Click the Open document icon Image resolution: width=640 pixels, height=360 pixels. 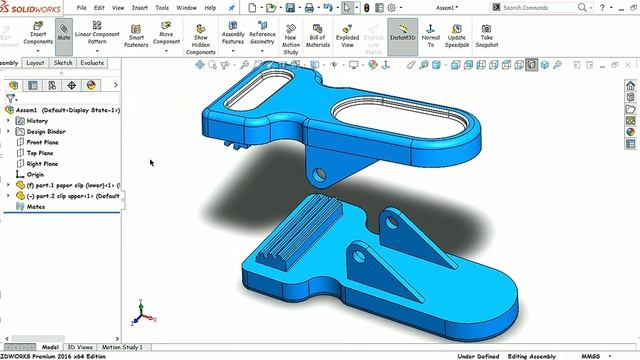pyautogui.click(x=271, y=8)
